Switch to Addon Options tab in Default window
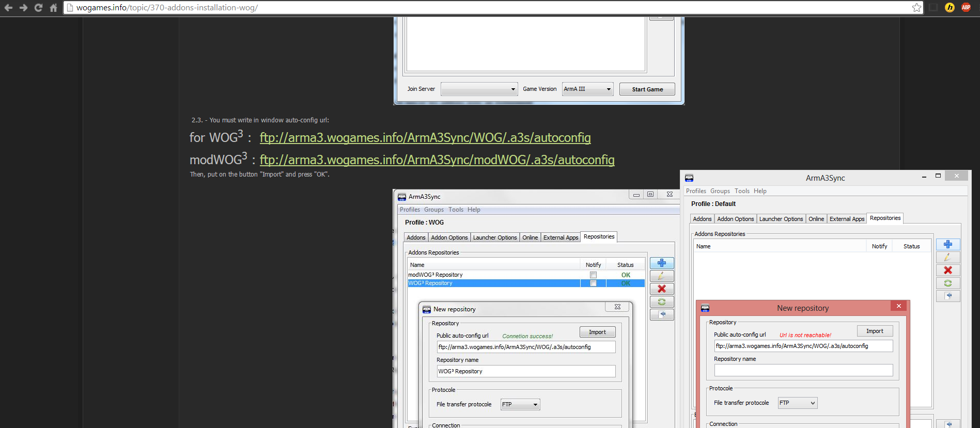Image resolution: width=980 pixels, height=428 pixels. (735, 219)
